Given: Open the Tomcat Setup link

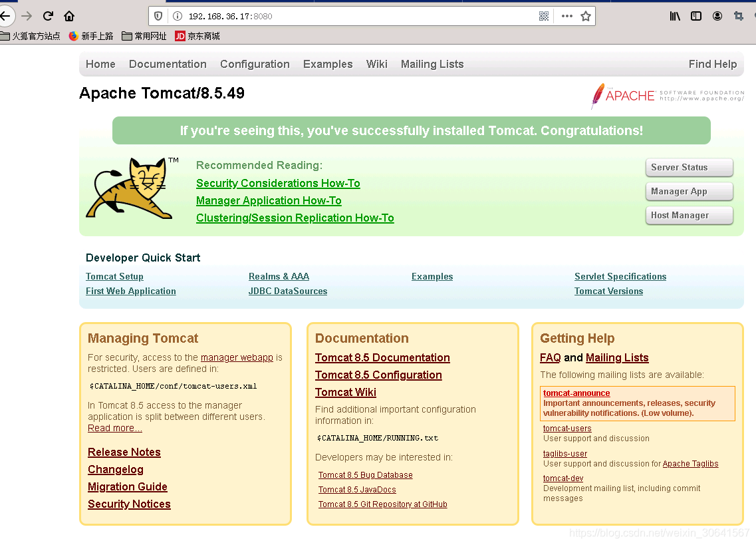Looking at the screenshot, I should pyautogui.click(x=115, y=277).
